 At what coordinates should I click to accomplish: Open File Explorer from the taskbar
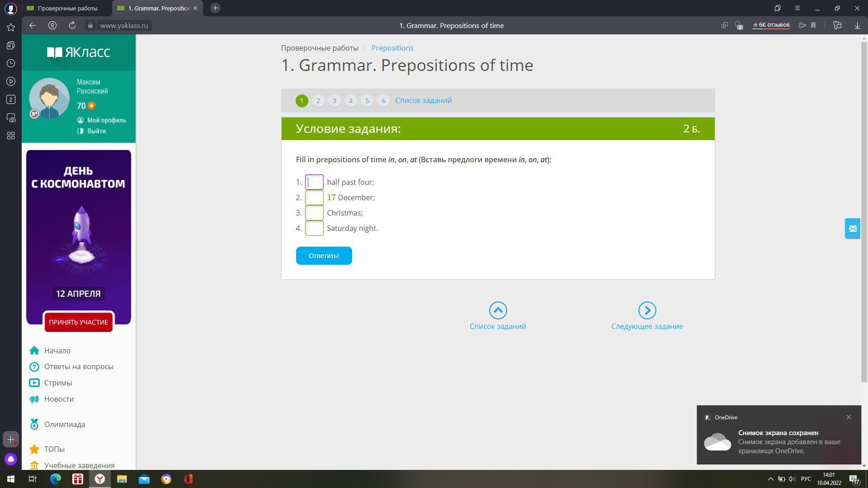click(x=122, y=479)
